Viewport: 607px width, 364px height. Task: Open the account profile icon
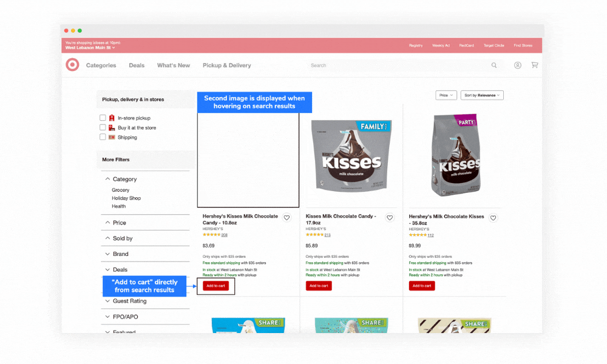[x=518, y=66]
